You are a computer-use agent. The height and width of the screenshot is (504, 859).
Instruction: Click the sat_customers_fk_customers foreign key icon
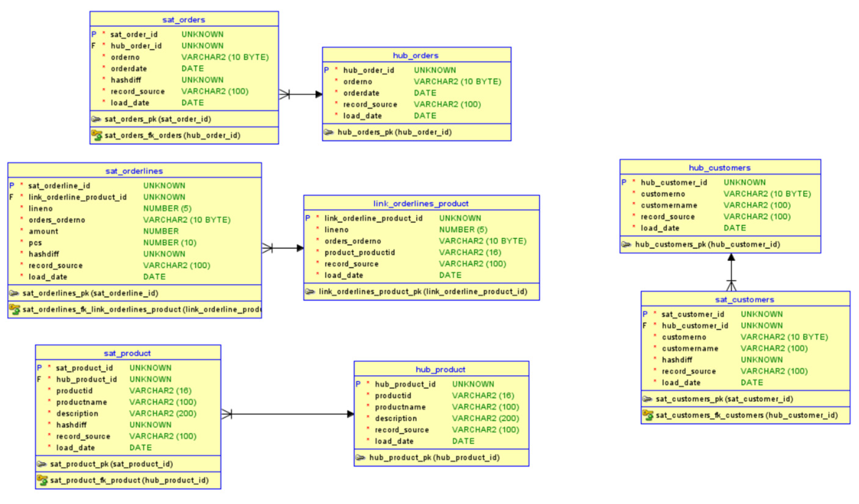tap(648, 415)
